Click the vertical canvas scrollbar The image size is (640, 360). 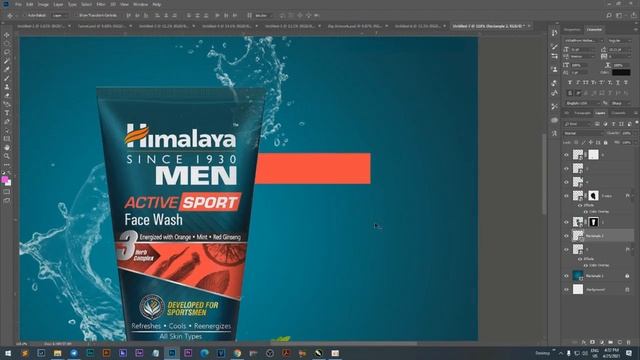[x=544, y=173]
